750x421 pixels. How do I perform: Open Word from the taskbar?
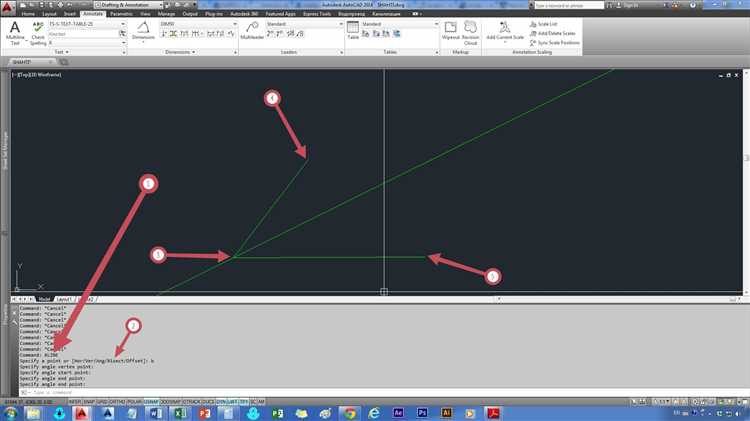click(156, 413)
